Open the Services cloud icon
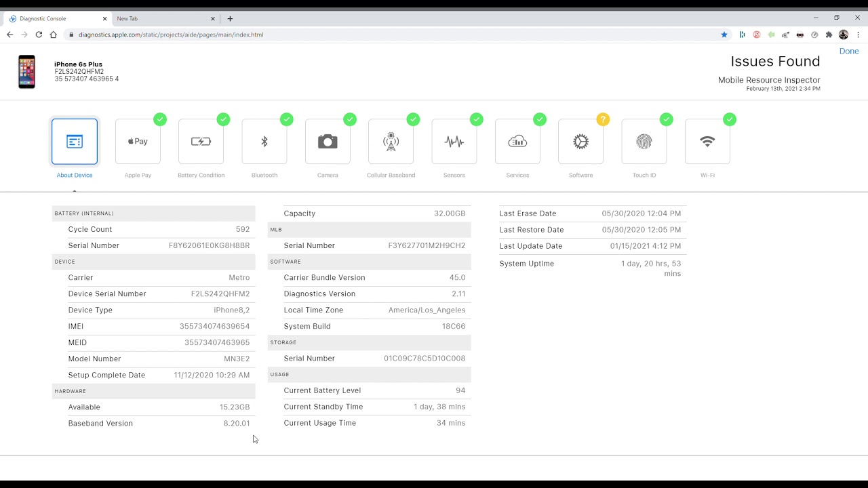 [x=517, y=142]
